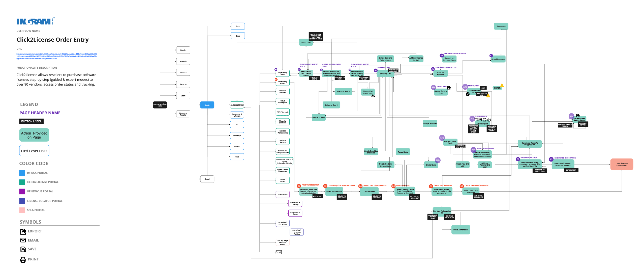The image size is (644, 268).
Task: Click the black X circle near Registration
Action: pos(468,94)
